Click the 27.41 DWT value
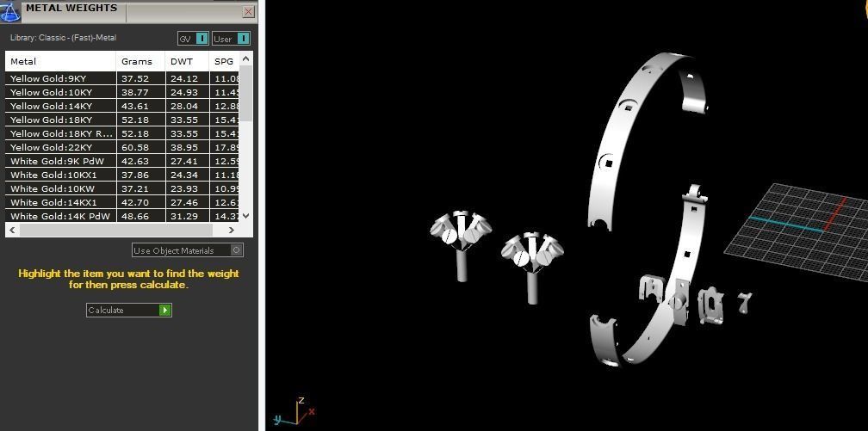Image resolution: width=868 pixels, height=431 pixels. click(x=184, y=161)
